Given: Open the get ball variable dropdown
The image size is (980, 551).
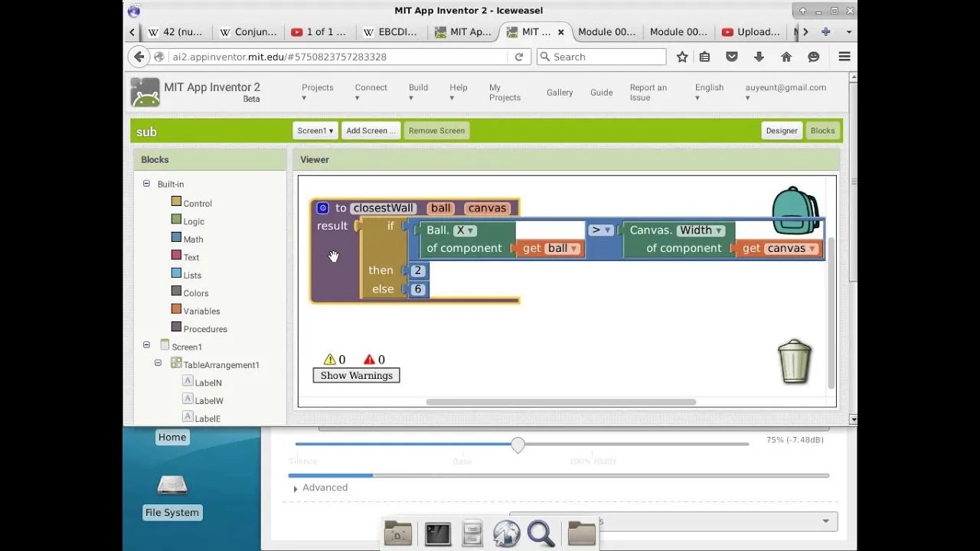Looking at the screenshot, I should [562, 248].
